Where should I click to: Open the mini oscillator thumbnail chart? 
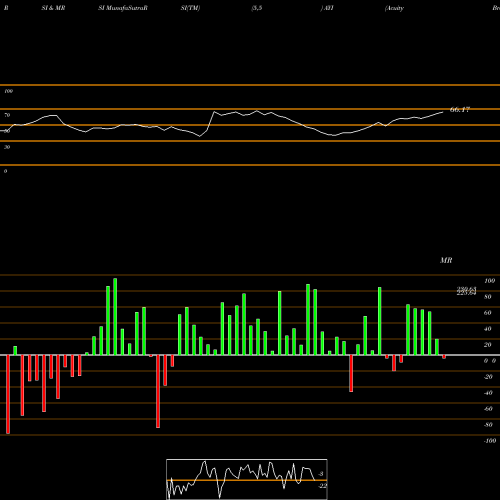pyautogui.click(x=247, y=479)
